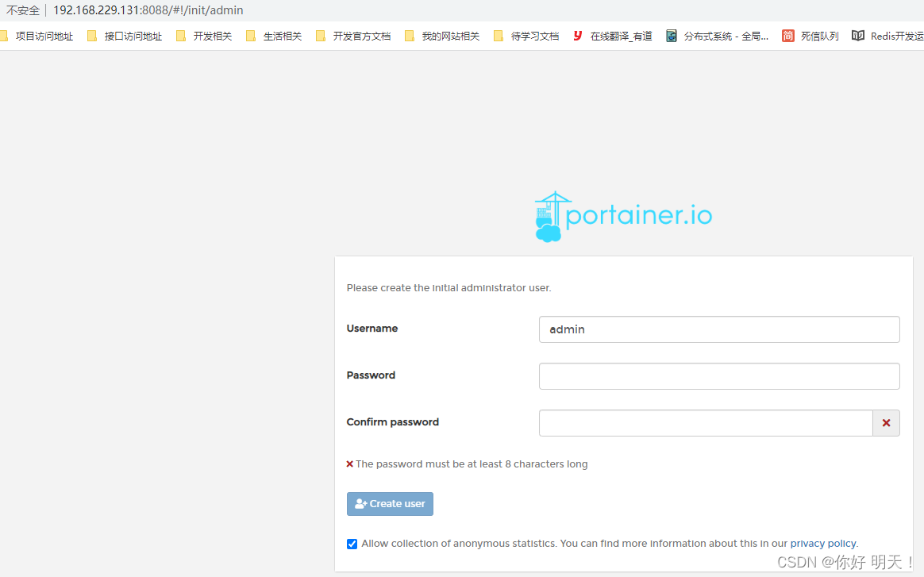This screenshot has width=924, height=577.
Task: Click the Username label
Action: pyautogui.click(x=372, y=329)
